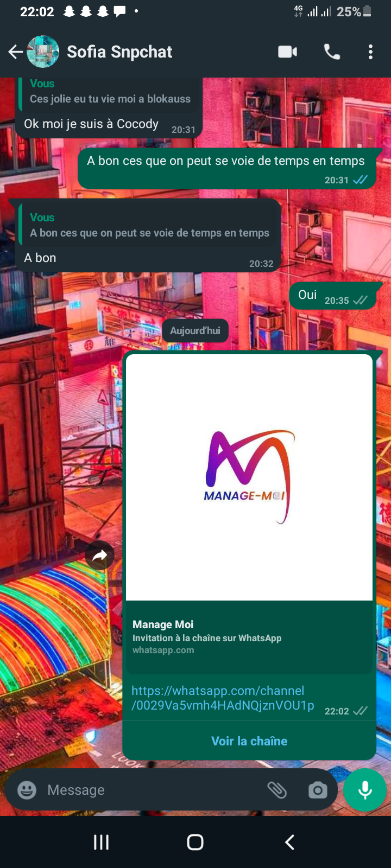Image resolution: width=391 pixels, height=868 pixels.
Task: Open Android recent apps button
Action: [x=101, y=842]
